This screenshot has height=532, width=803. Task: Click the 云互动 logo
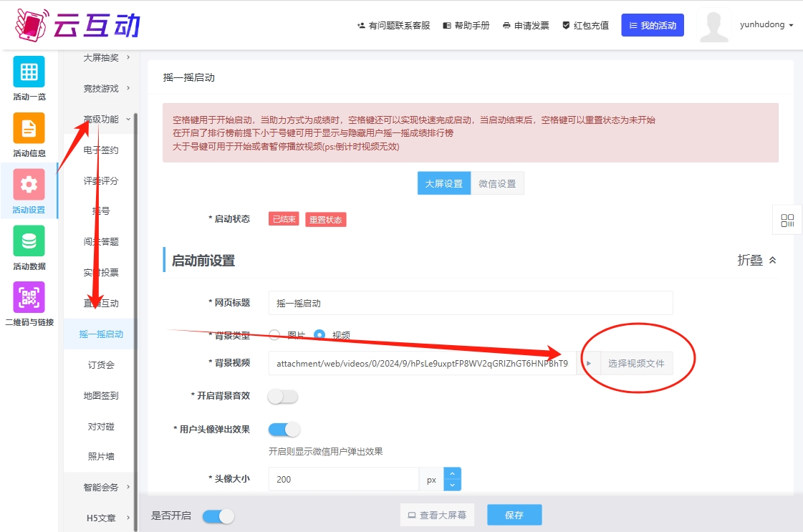point(79,25)
